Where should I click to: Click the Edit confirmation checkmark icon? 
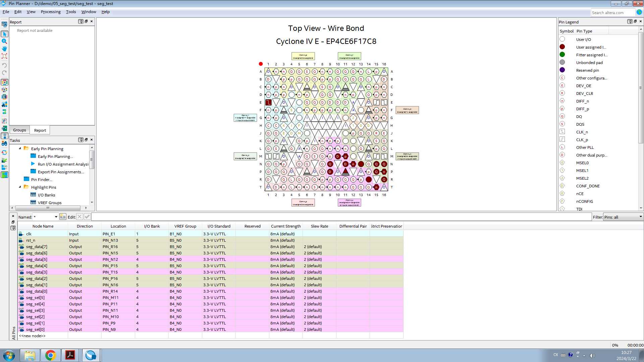tap(87, 217)
